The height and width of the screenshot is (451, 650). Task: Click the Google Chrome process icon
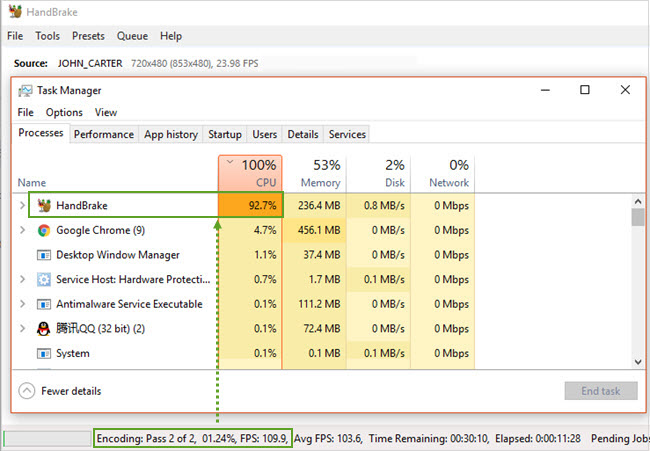point(44,230)
